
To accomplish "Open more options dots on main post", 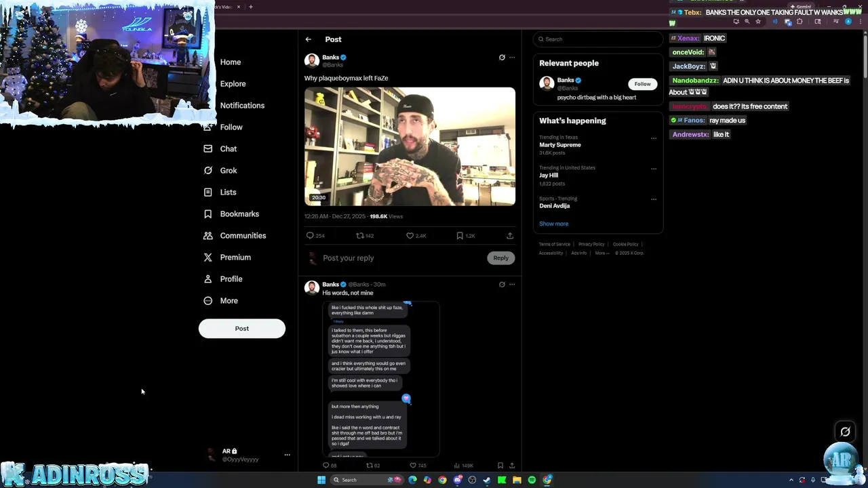I will tap(512, 58).
